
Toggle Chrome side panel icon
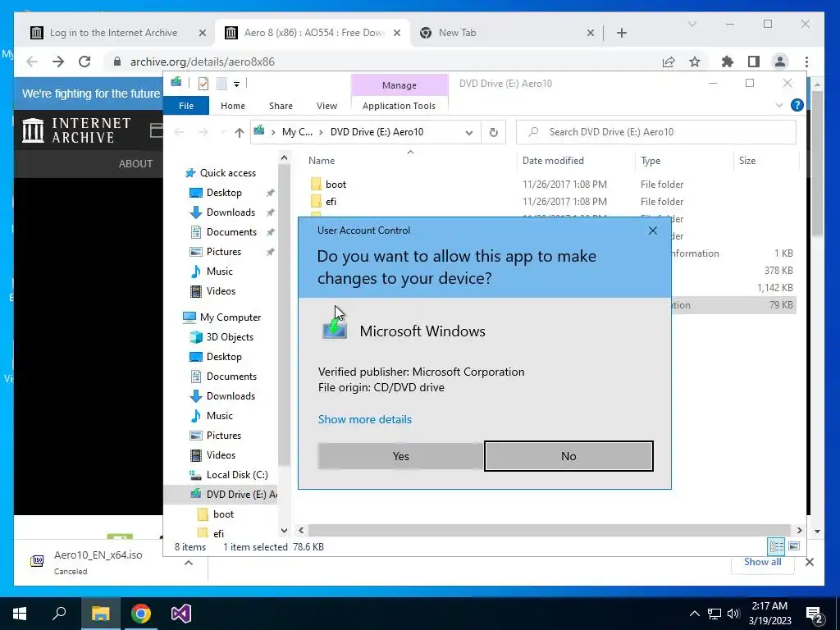(754, 62)
